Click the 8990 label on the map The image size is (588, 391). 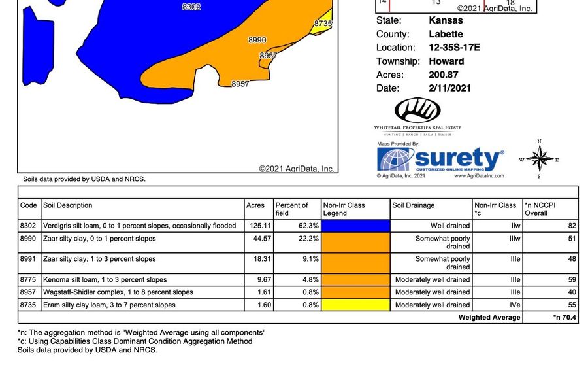[257, 40]
